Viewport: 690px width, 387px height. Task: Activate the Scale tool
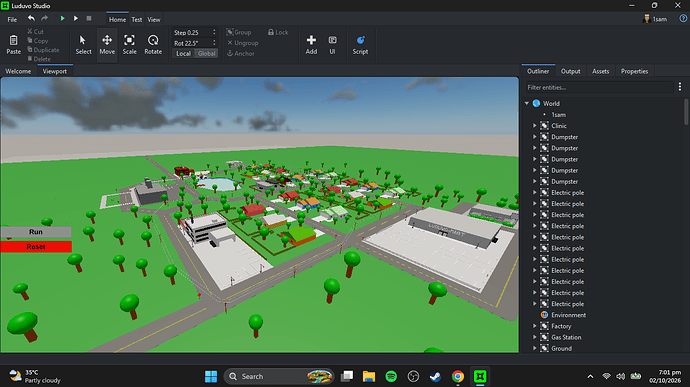pyautogui.click(x=129, y=44)
